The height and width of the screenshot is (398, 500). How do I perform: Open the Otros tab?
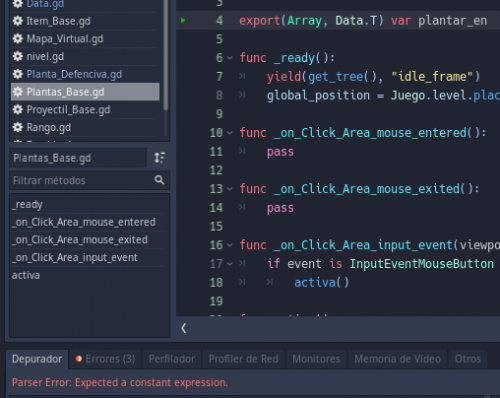pyautogui.click(x=468, y=359)
